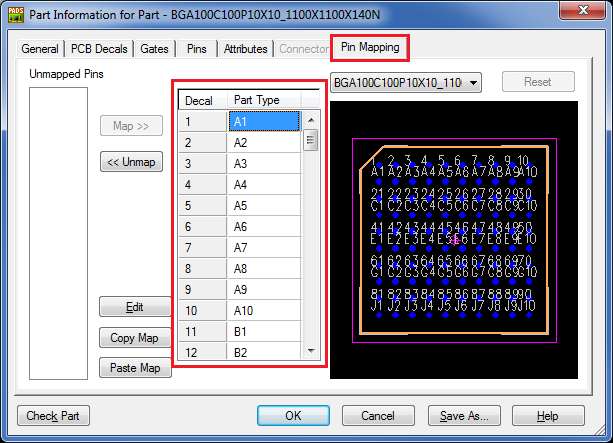Screen dimensions: 613x443
Task: Select the A10 part type cell
Action: coord(264,311)
